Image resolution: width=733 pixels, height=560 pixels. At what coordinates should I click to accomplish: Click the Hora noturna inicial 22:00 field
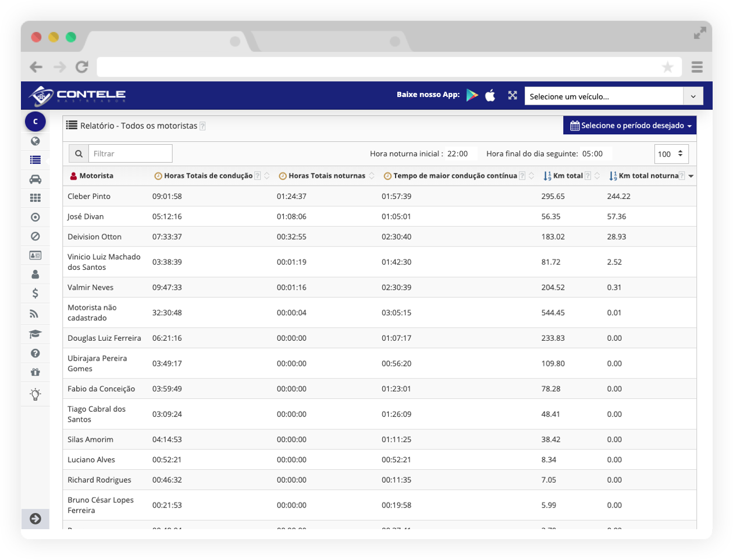[x=458, y=154]
